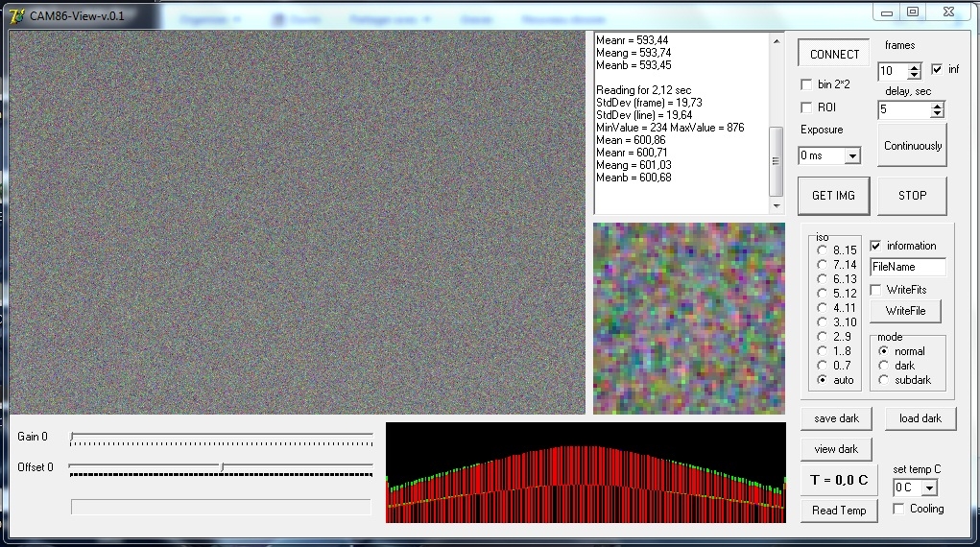
Task: Click the GET IMG button
Action: pyautogui.click(x=833, y=196)
